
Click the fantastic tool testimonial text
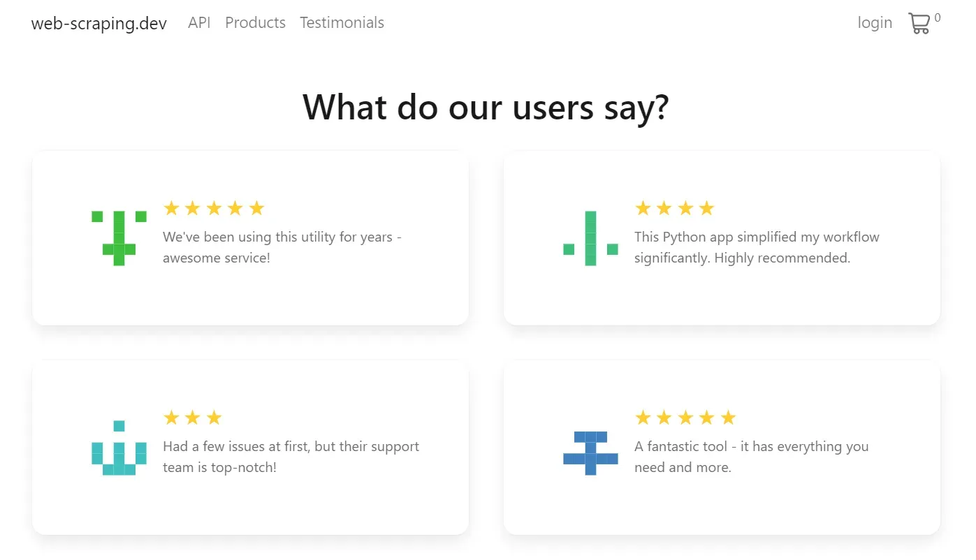(750, 456)
